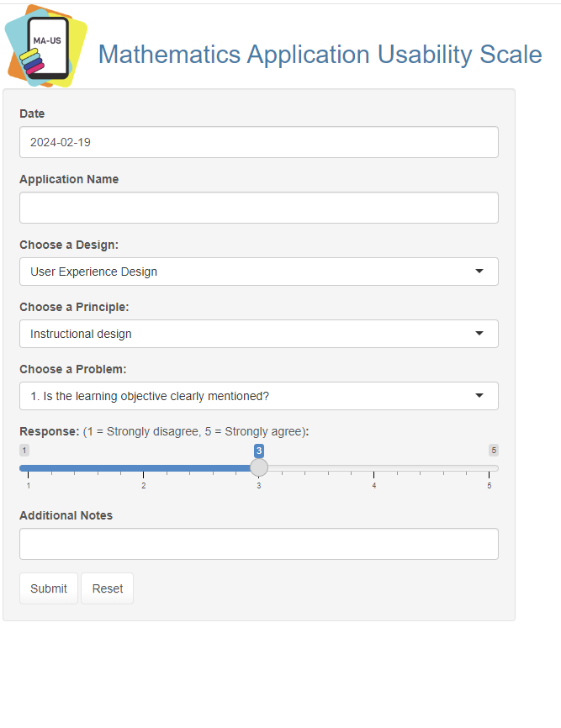The image size is (561, 728).
Task: Click the Application Name text box
Action: 258,208
